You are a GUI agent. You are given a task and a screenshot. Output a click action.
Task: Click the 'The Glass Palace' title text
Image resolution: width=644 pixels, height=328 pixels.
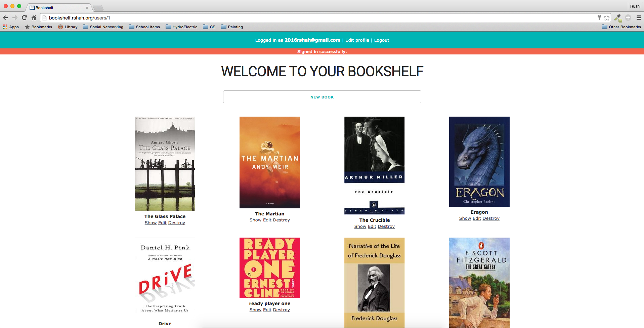click(165, 216)
